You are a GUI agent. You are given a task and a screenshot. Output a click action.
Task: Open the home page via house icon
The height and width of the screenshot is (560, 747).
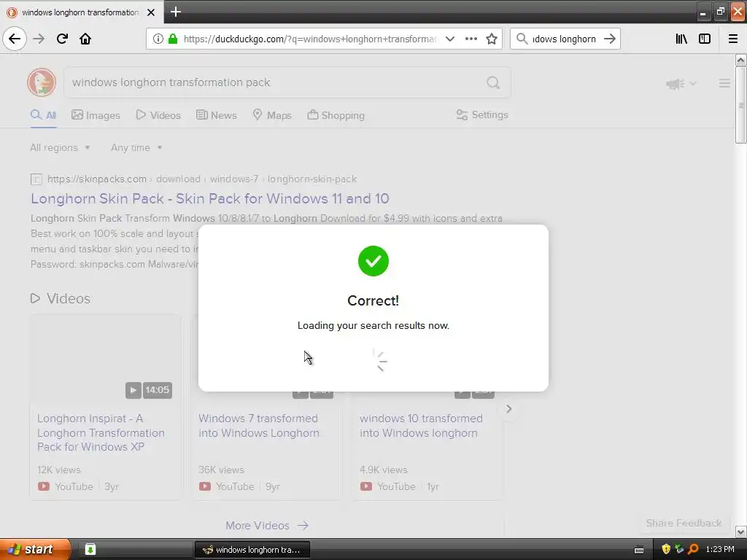point(85,39)
